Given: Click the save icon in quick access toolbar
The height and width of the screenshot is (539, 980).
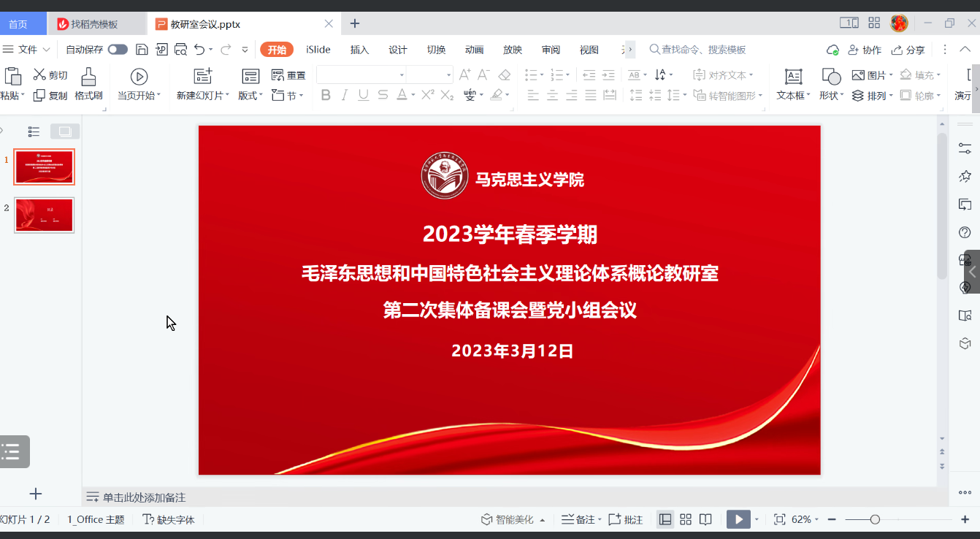Looking at the screenshot, I should pyautogui.click(x=142, y=50).
